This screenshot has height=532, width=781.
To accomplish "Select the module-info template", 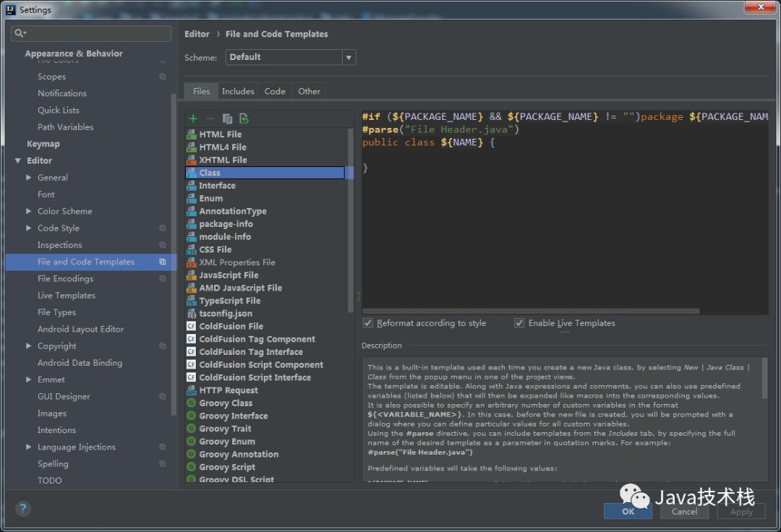I will 225,237.
